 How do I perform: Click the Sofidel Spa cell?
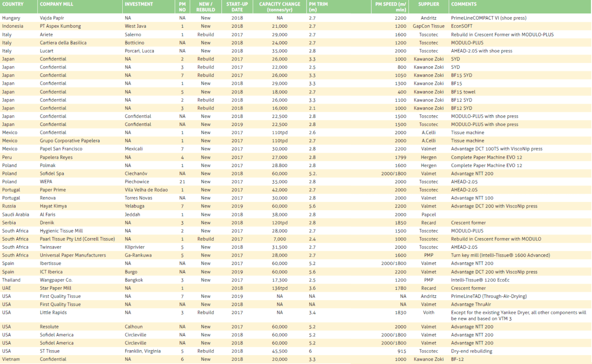[x=52, y=174]
